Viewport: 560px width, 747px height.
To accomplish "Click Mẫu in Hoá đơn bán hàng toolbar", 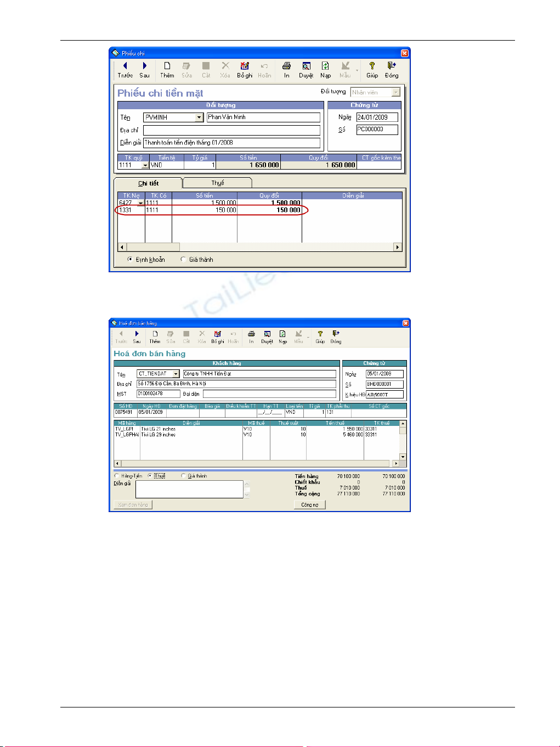I will (x=298, y=336).
